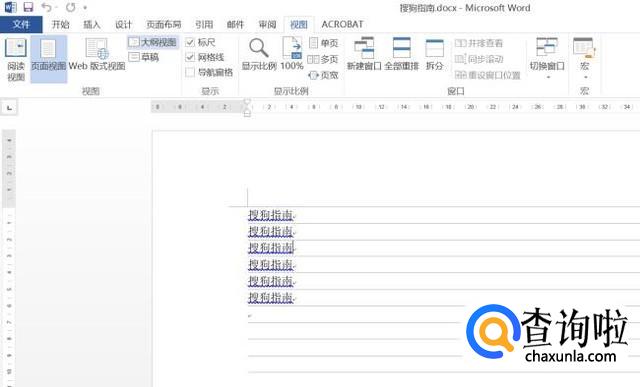Expand the Macros (宏) dropdown arrow
The width and height of the screenshot is (640, 387).
pos(585,77)
